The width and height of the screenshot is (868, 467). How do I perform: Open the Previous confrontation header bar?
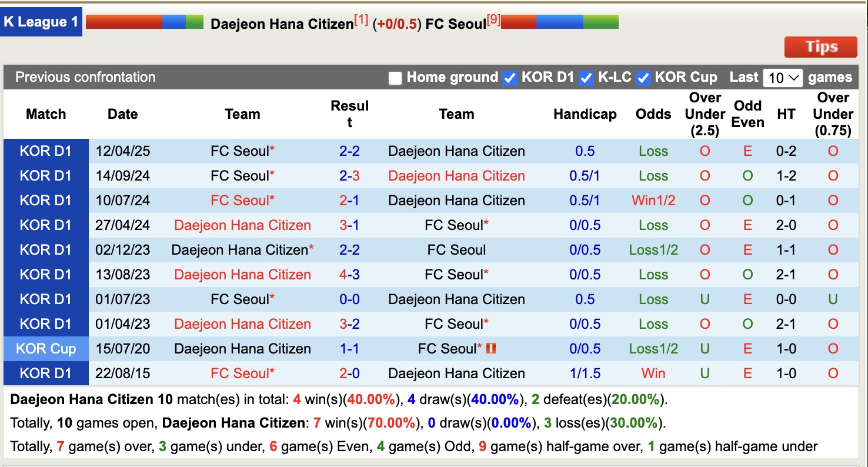[85, 77]
